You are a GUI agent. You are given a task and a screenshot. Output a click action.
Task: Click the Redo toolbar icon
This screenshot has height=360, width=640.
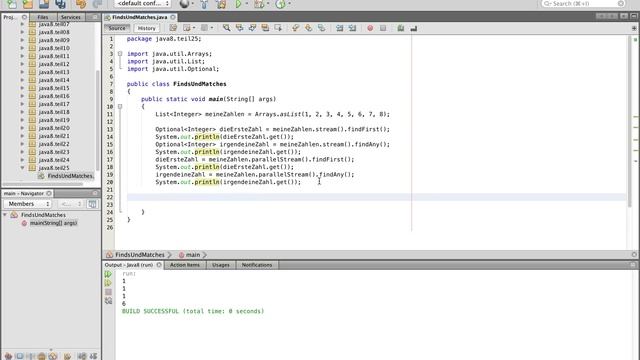(97, 4)
